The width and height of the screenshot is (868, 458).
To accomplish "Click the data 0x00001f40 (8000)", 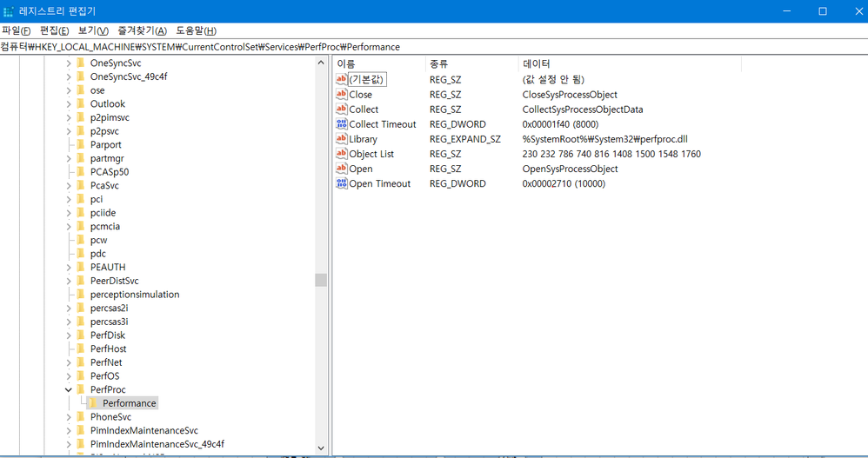I will click(560, 124).
